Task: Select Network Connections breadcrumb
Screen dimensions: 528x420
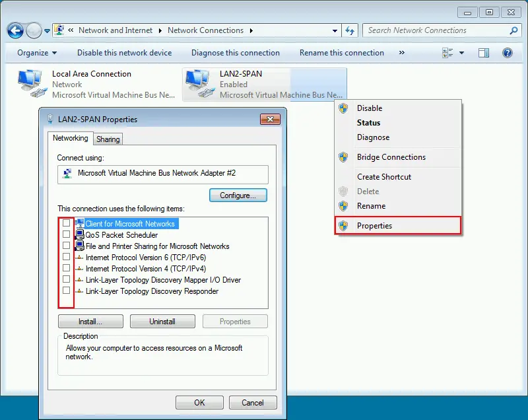Action: (x=205, y=30)
